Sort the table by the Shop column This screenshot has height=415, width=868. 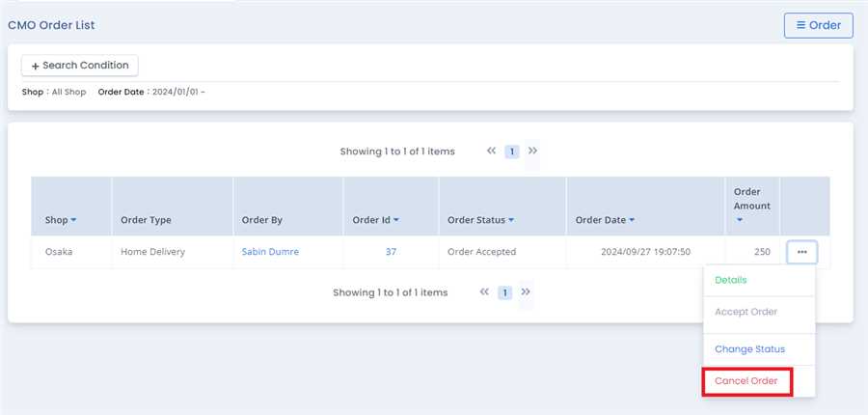[61, 220]
